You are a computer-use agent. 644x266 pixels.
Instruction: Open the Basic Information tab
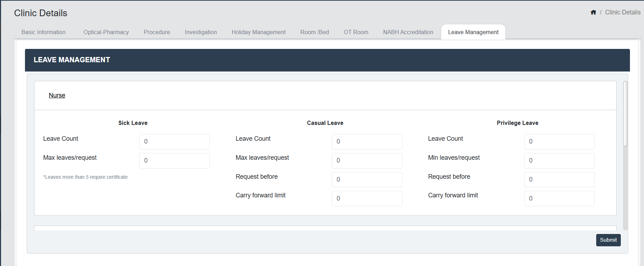pos(44,32)
